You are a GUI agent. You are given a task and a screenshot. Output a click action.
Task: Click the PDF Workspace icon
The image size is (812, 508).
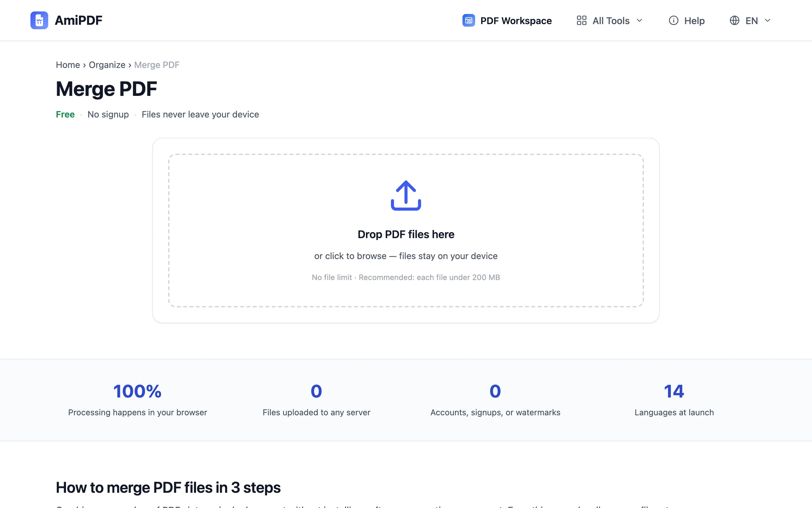(468, 21)
